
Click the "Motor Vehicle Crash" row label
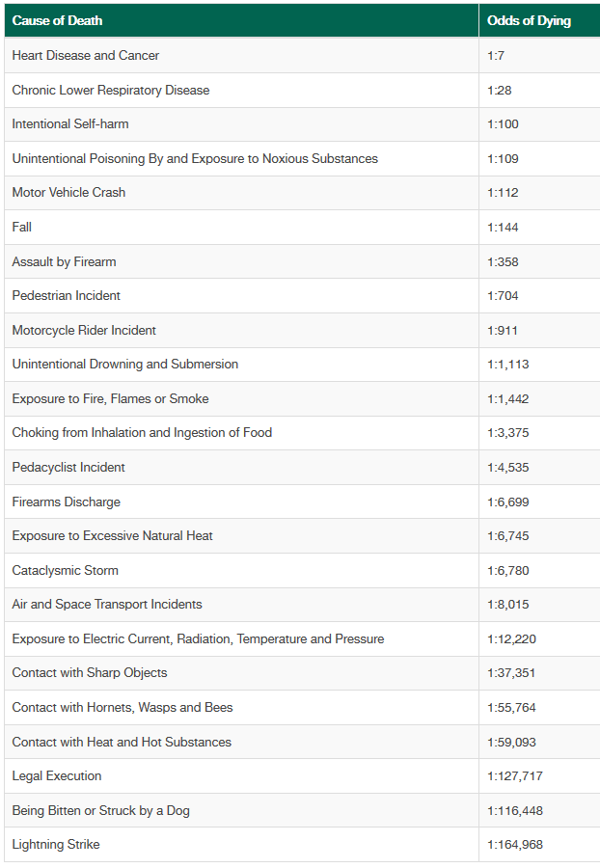(68, 192)
